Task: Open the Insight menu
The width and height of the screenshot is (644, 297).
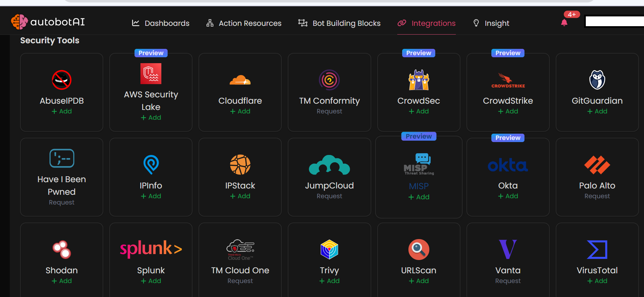Action: pyautogui.click(x=491, y=23)
